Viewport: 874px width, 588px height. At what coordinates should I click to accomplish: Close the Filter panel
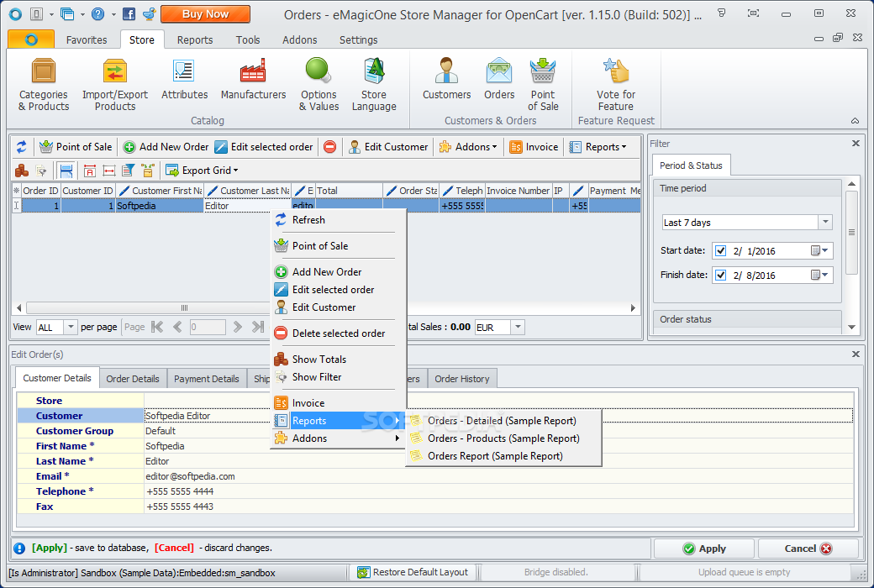(x=856, y=144)
